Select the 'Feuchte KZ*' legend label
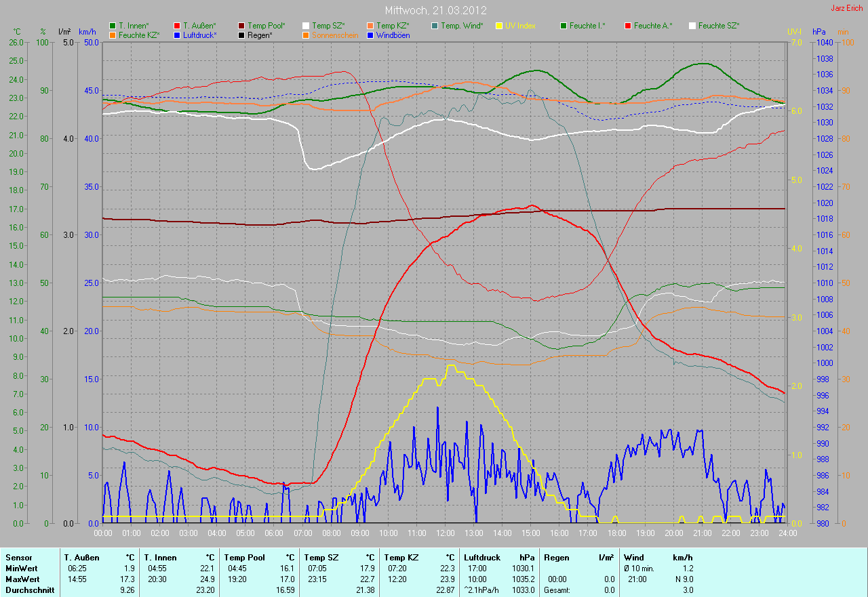Screen dimensions: 868x597 coord(140,35)
